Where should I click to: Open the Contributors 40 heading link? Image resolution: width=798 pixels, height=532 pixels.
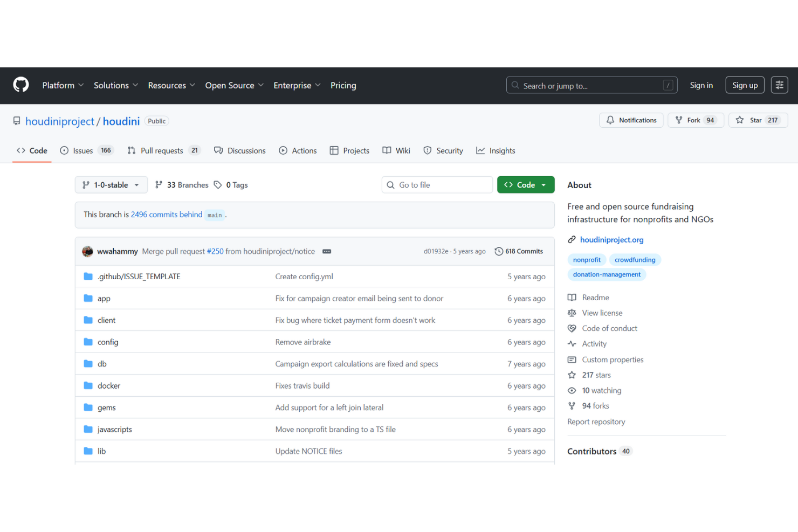(x=600, y=451)
